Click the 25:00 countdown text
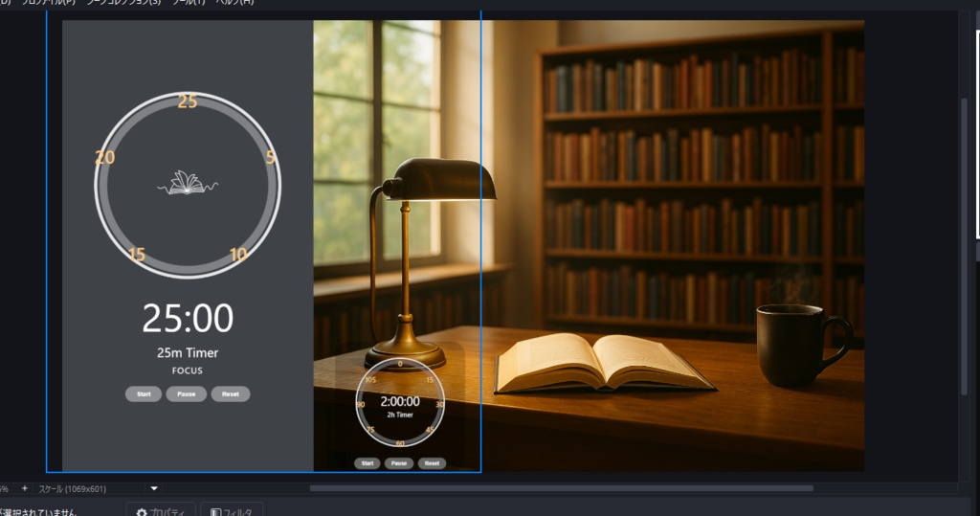The height and width of the screenshot is (516, 980). [x=188, y=319]
